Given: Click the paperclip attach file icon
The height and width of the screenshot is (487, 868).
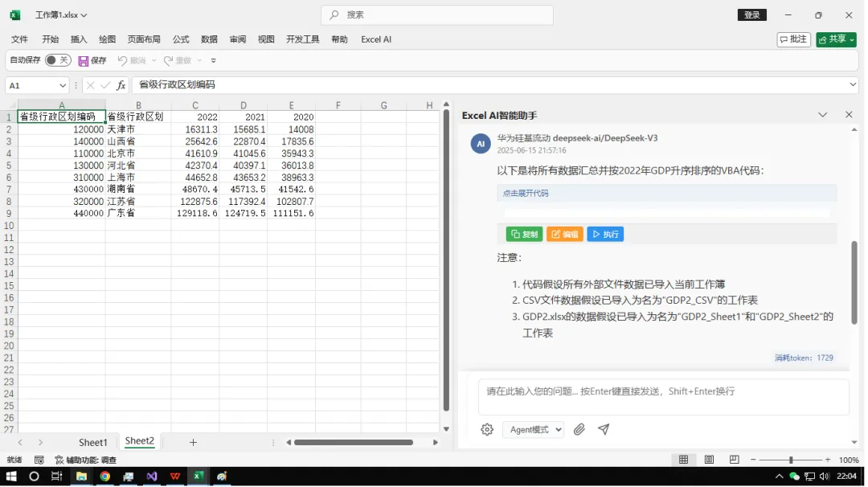Looking at the screenshot, I should pyautogui.click(x=579, y=430).
